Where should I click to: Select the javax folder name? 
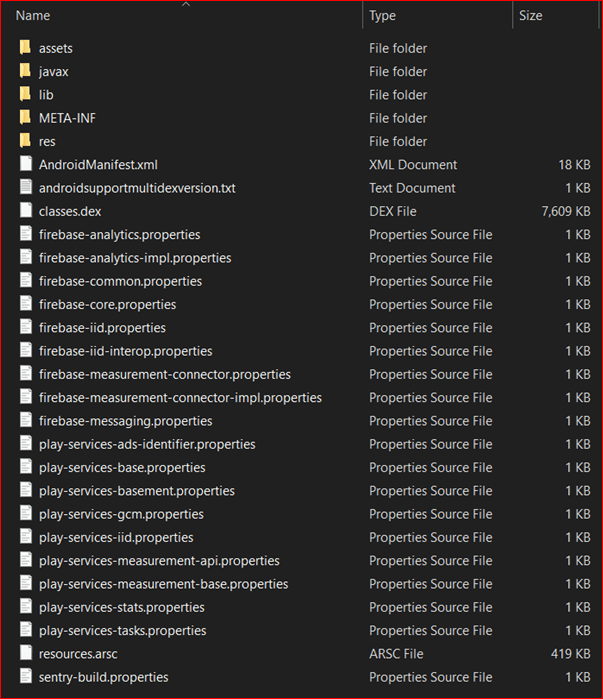[53, 72]
